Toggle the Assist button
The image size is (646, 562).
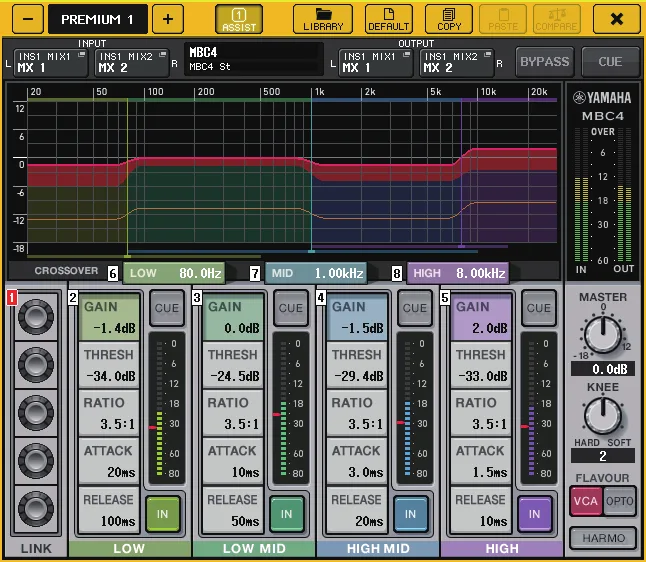coord(239,19)
